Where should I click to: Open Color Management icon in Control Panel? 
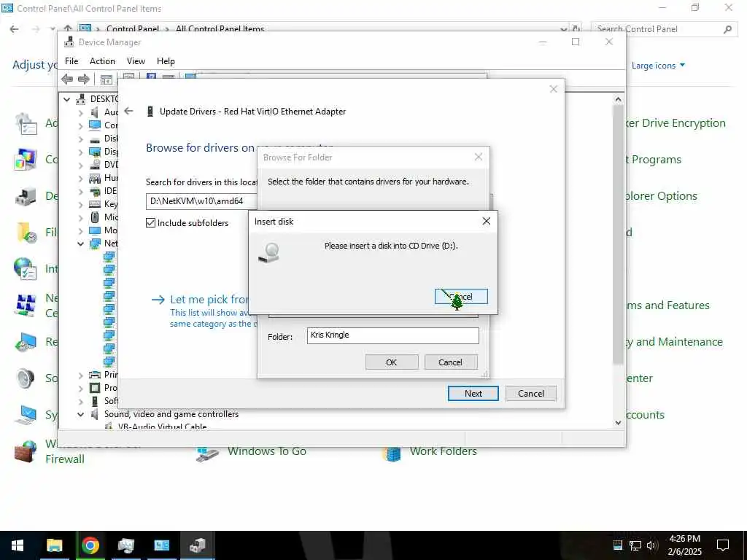coord(26,160)
